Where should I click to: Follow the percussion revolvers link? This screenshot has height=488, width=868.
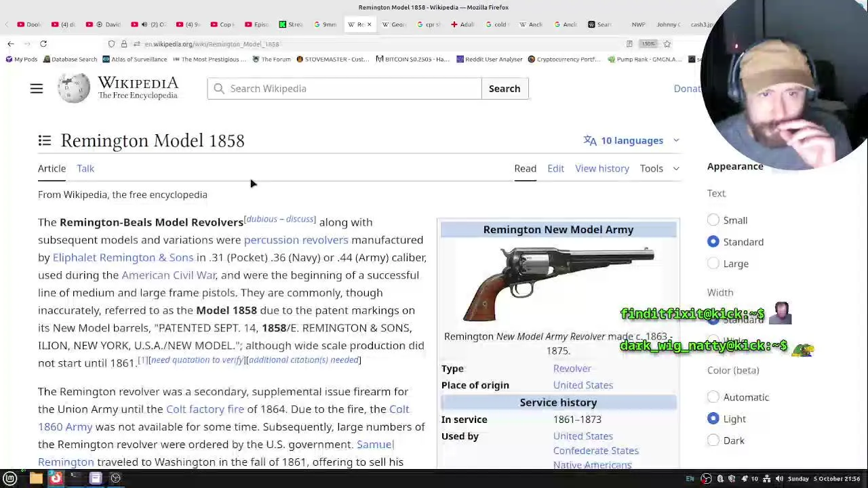(x=296, y=240)
